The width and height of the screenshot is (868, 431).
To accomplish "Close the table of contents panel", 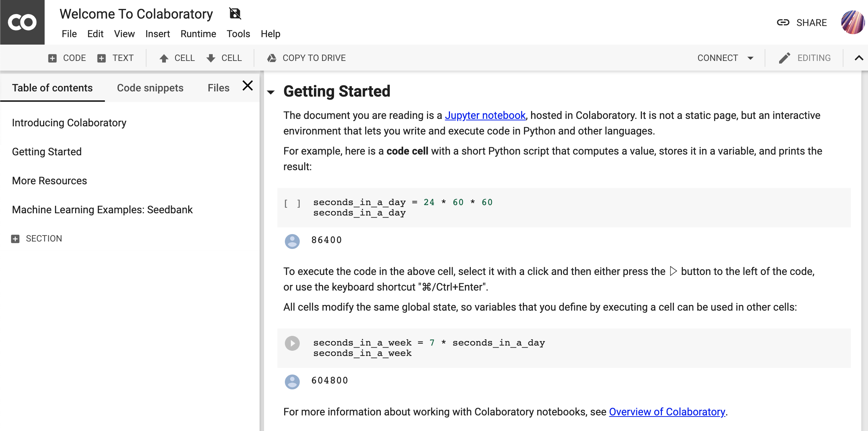I will [248, 86].
